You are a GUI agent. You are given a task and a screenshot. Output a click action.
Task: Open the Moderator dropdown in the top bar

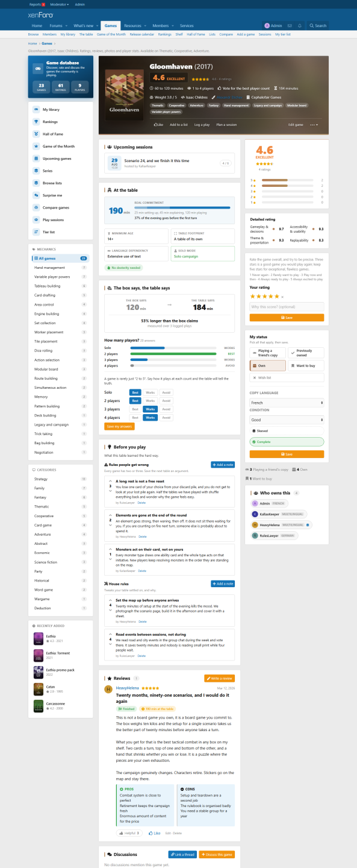pyautogui.click(x=60, y=4)
